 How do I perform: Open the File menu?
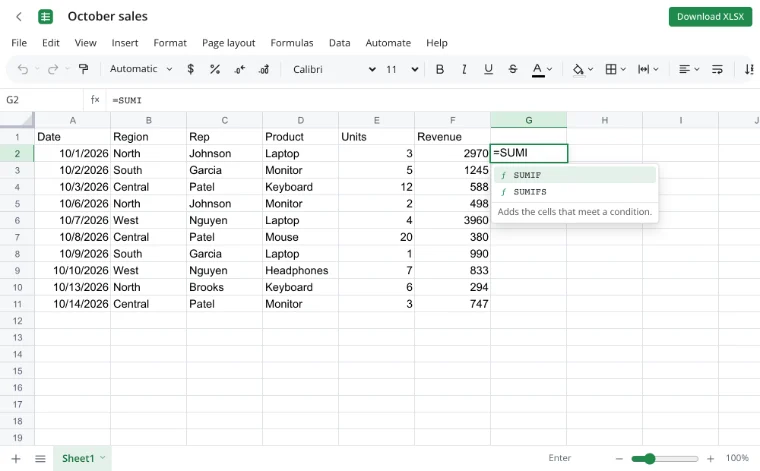19,43
